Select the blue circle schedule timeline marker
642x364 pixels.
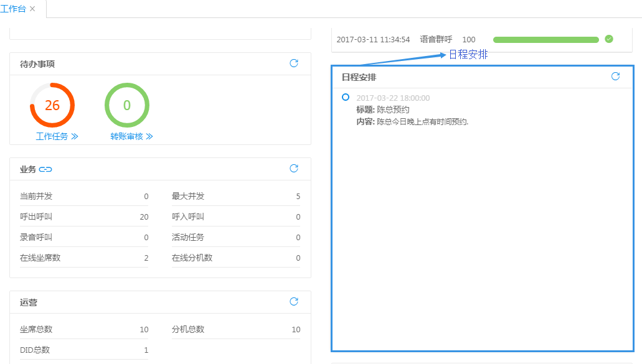pos(346,97)
